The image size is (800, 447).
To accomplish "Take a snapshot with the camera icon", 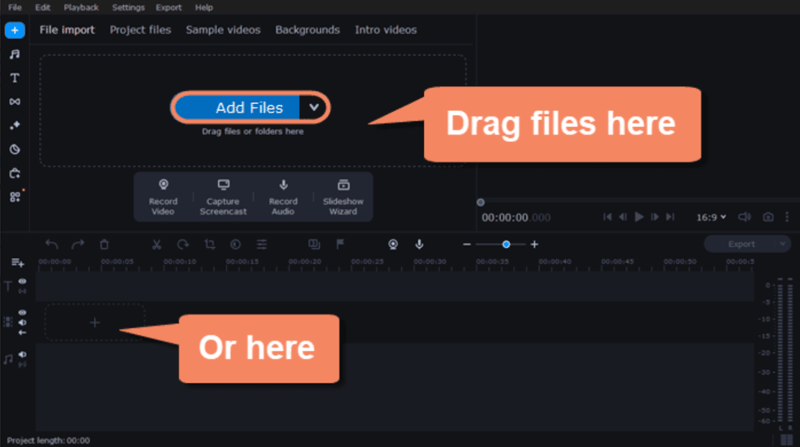I will [768, 217].
